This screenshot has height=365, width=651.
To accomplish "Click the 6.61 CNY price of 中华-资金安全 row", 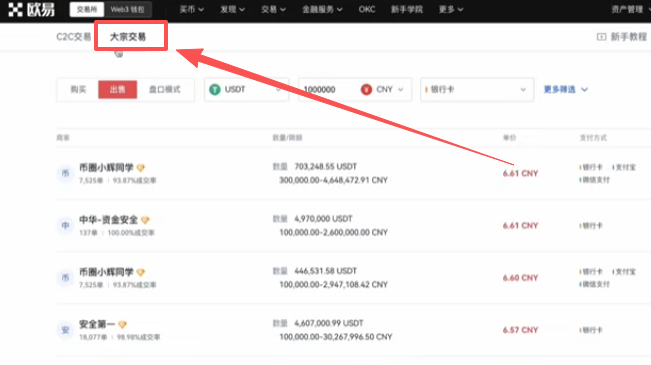I will (x=520, y=225).
